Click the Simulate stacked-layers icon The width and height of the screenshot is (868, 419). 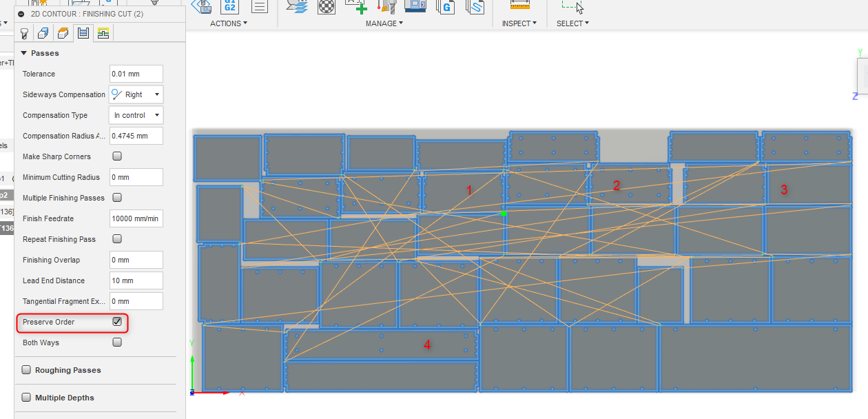click(x=296, y=7)
